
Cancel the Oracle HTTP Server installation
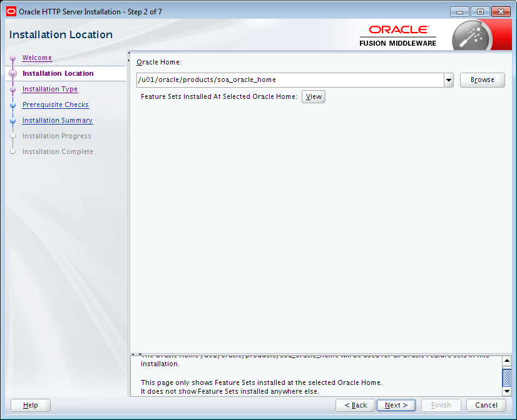486,405
